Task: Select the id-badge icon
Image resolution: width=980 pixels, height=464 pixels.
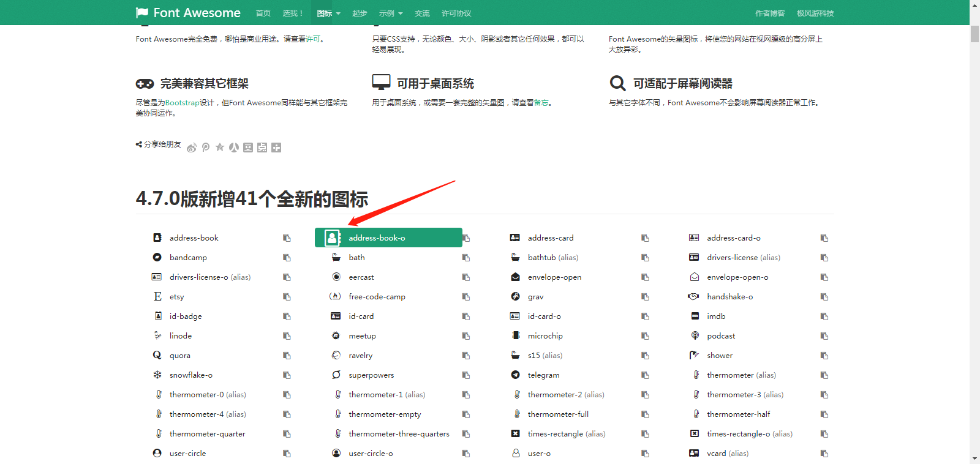Action: point(158,316)
